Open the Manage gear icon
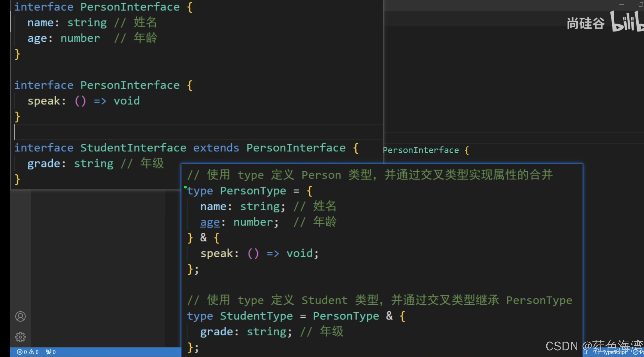The height and width of the screenshot is (357, 644). [20, 337]
